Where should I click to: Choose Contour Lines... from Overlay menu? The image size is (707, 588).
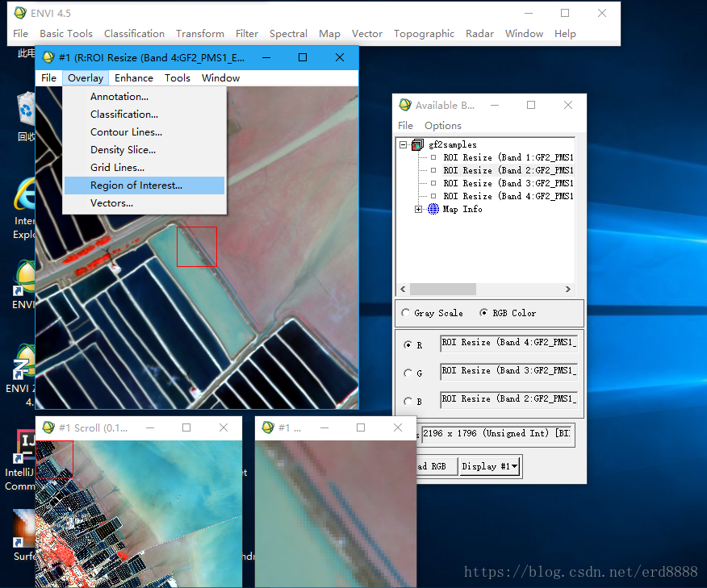144,132
